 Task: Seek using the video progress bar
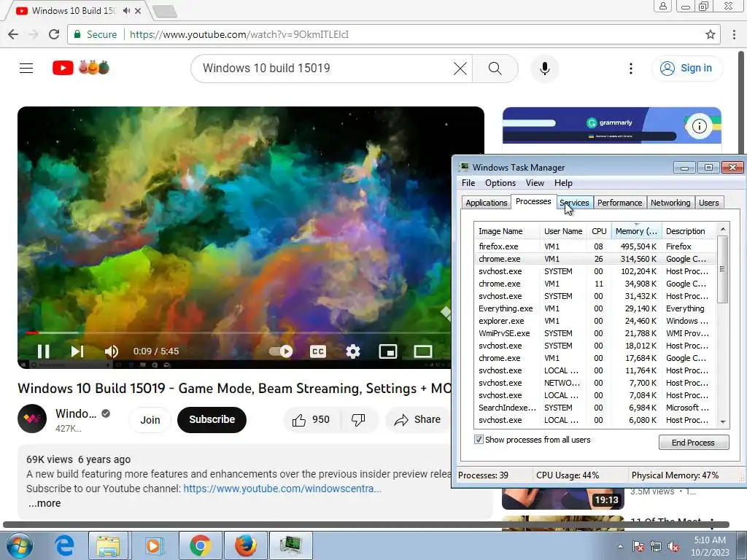pos(233,332)
